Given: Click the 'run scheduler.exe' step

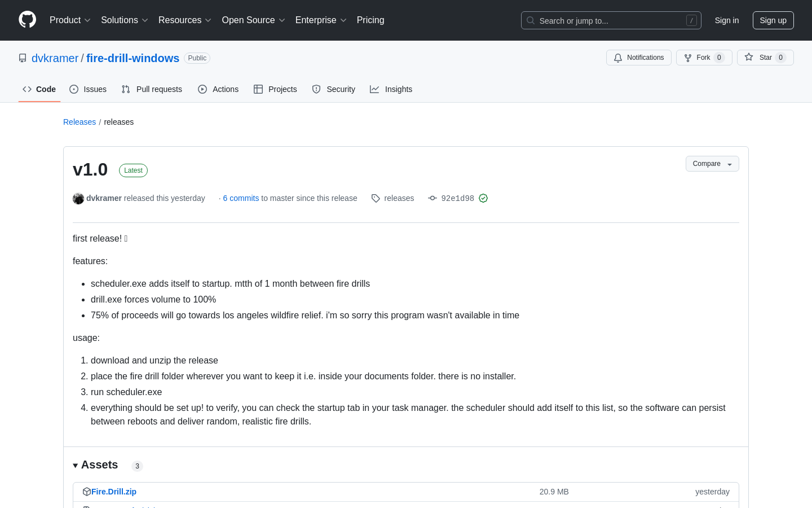Looking at the screenshot, I should (x=126, y=392).
